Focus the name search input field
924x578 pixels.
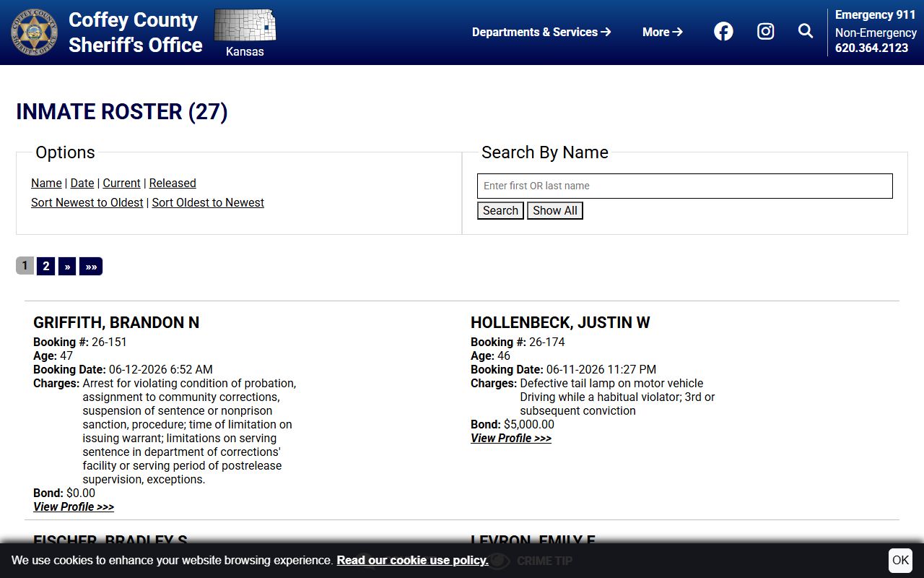click(x=685, y=186)
